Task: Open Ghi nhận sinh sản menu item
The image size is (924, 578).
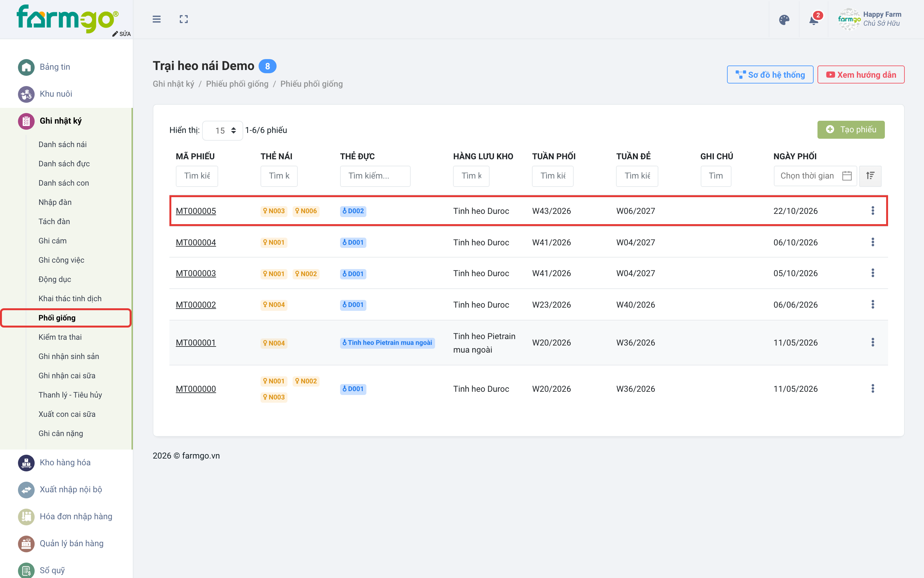Action: click(x=69, y=356)
